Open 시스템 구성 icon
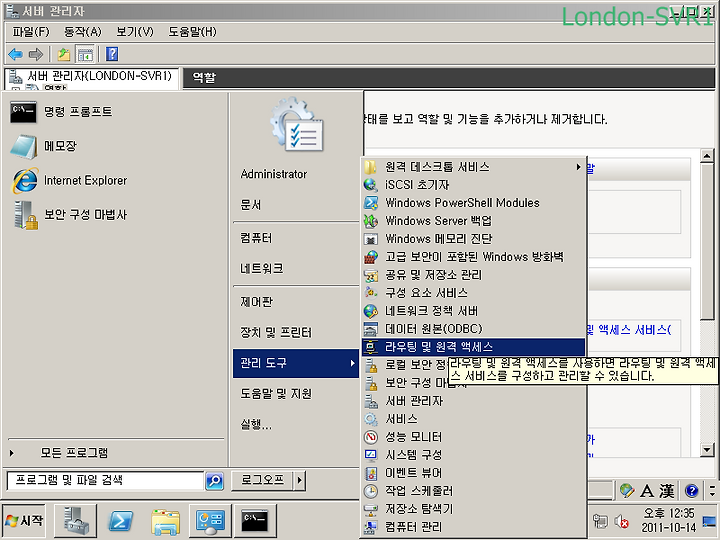Screen dimensions: 720x540 point(371,455)
